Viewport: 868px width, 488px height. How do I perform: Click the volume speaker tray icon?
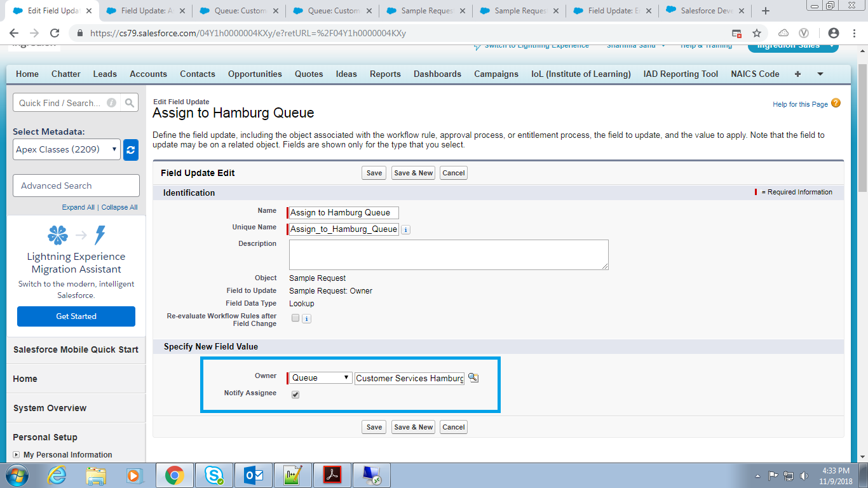coord(804,475)
